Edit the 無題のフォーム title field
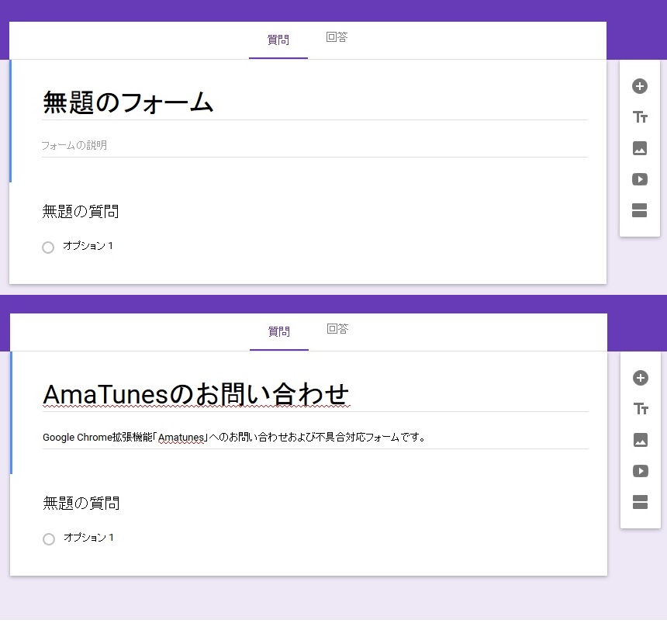 click(315, 103)
